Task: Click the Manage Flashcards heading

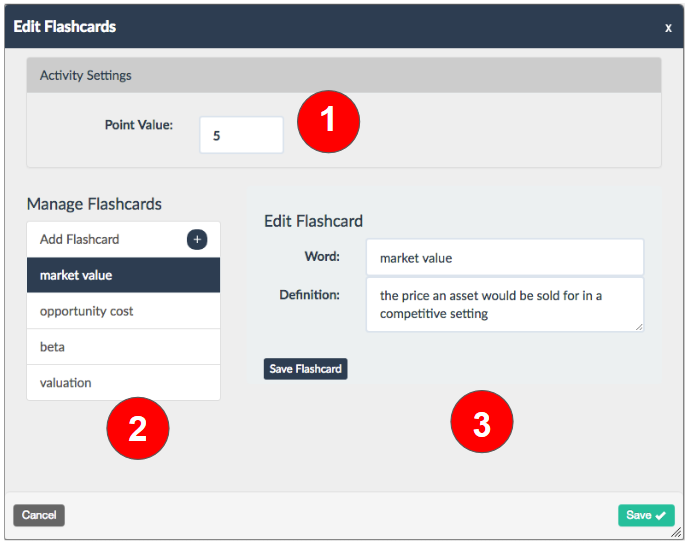Action: click(94, 204)
